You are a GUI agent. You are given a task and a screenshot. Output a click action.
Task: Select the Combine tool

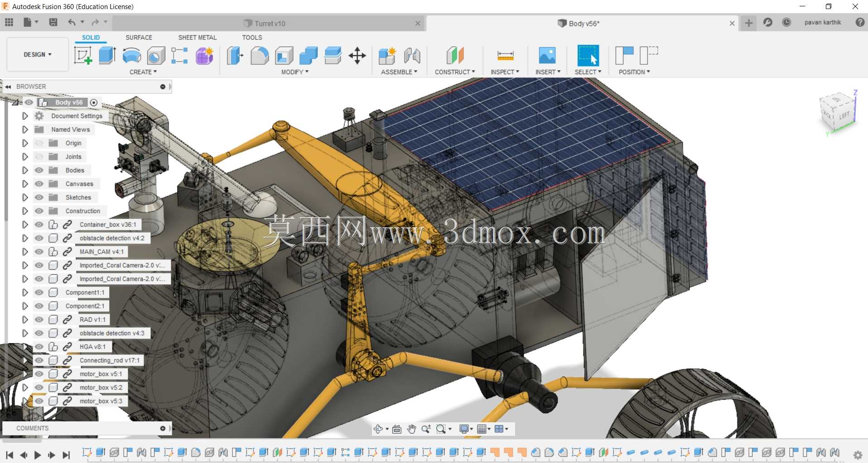[x=309, y=56]
